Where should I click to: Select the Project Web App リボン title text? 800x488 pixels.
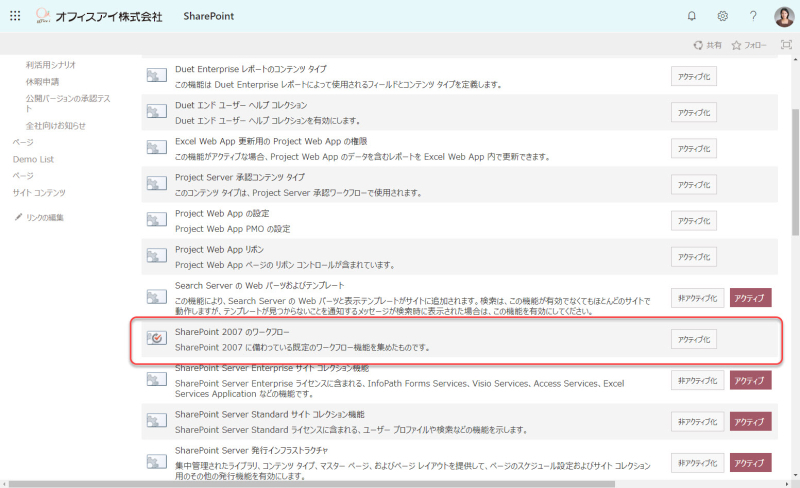219,250
